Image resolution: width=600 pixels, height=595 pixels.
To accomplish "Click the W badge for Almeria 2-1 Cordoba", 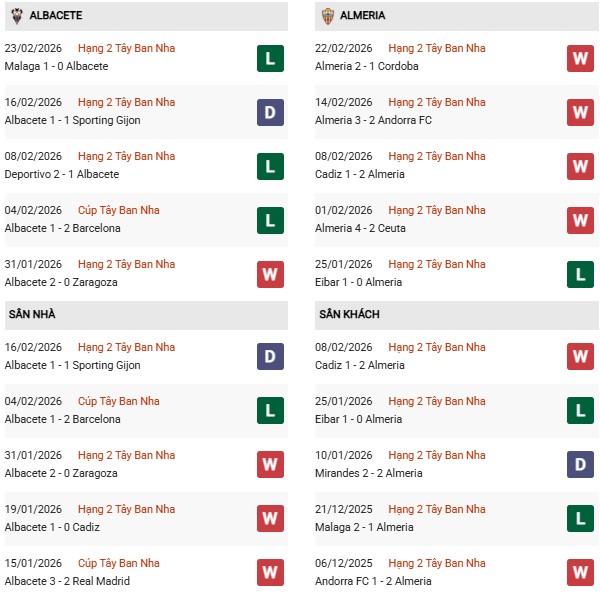I will click(x=580, y=58).
